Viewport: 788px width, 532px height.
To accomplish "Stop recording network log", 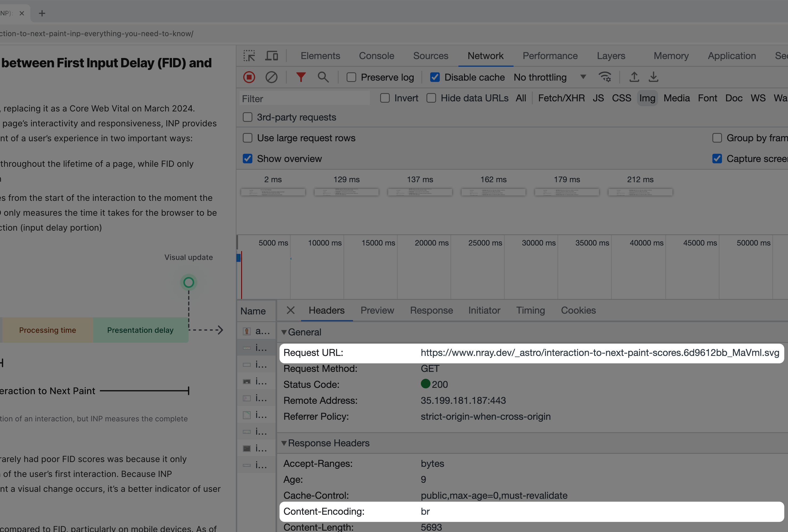I will pyautogui.click(x=249, y=77).
